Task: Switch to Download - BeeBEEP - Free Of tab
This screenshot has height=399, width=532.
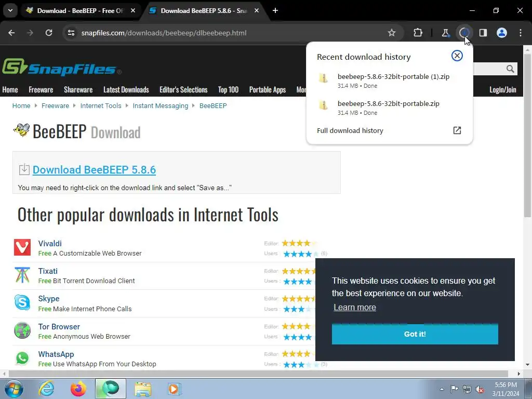Action: (81, 11)
